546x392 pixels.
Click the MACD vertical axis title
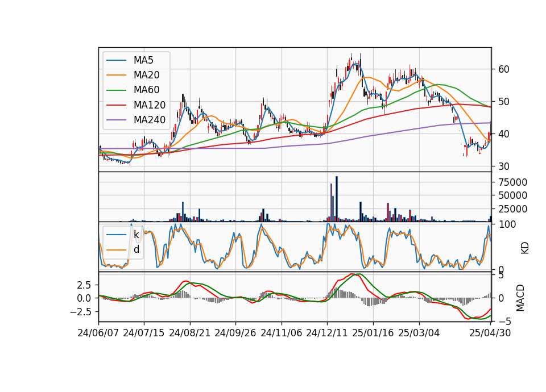click(x=520, y=298)
